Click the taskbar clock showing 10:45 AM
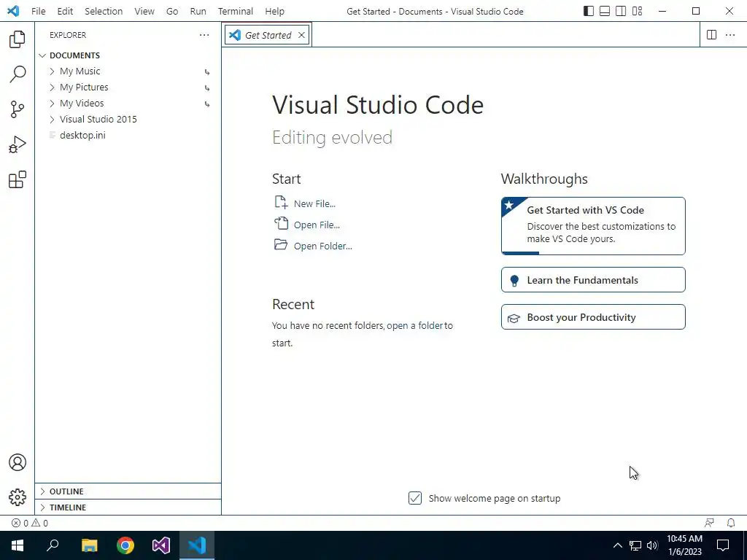747x560 pixels. click(x=684, y=545)
